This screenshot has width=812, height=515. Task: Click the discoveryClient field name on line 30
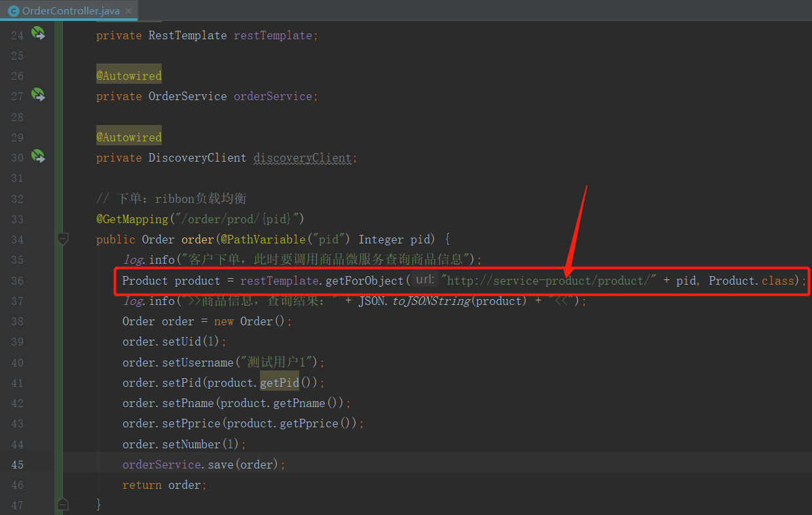click(x=303, y=158)
